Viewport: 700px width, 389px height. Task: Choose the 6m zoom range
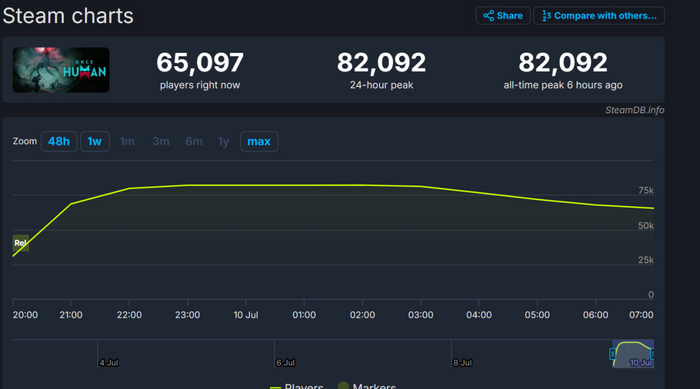194,142
